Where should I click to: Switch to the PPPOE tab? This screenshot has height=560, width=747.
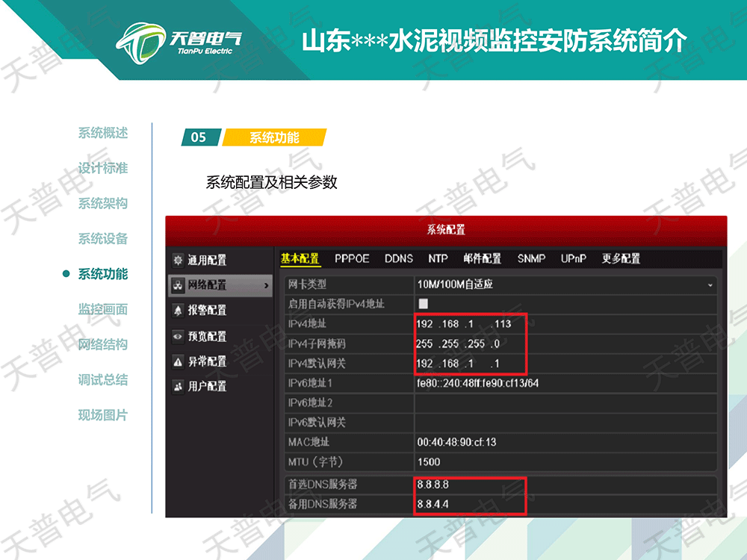(352, 258)
